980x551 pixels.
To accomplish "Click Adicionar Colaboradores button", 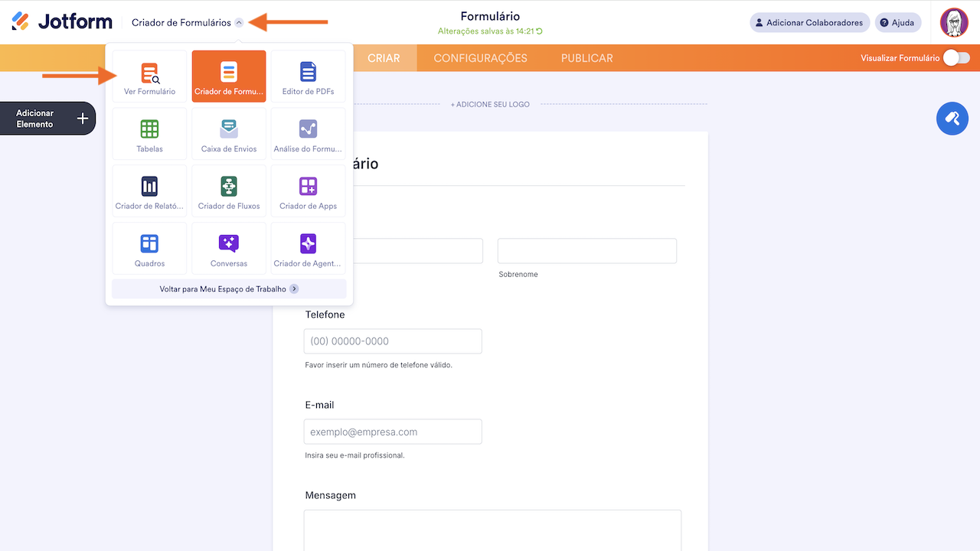I will [x=809, y=22].
